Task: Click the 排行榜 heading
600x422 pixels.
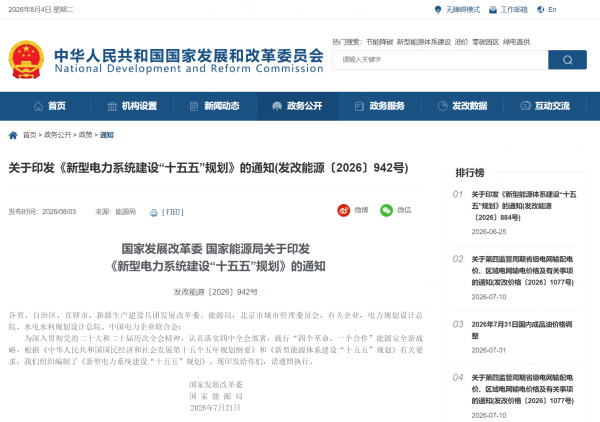Action: [470, 173]
